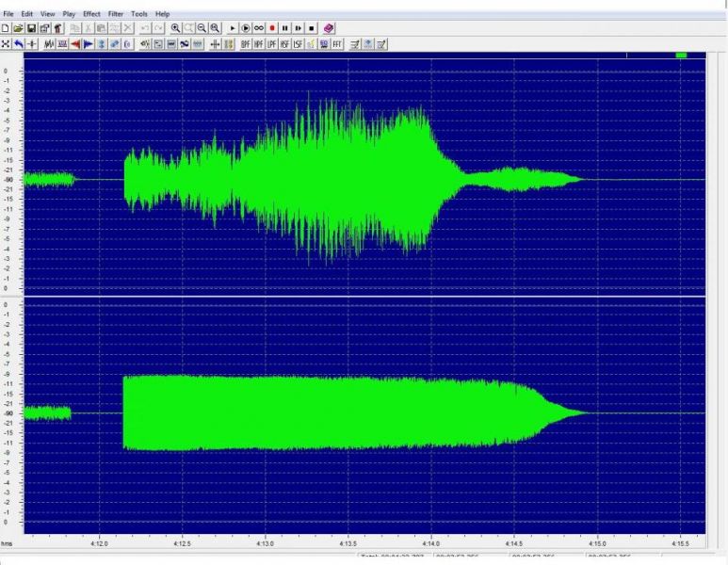Toggle loop playback infinity icon
The height and width of the screenshot is (565, 728).
[x=259, y=28]
